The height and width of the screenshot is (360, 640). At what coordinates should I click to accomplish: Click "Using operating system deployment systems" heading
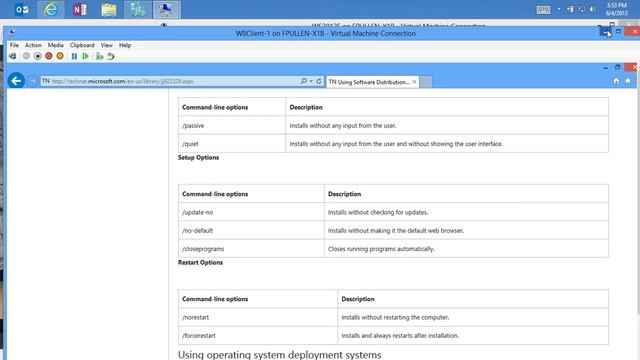(280, 355)
